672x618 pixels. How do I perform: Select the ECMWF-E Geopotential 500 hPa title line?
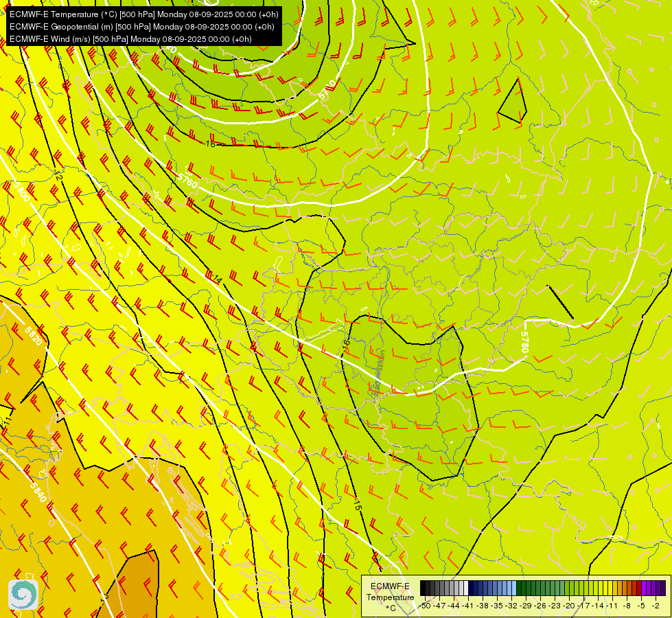(142, 27)
